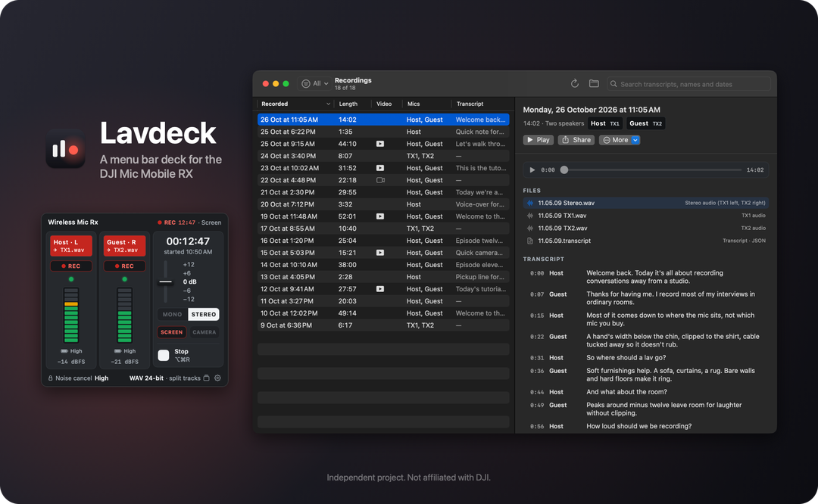Click document icon of 11.05.09.transcript
The image size is (818, 504).
(530, 241)
